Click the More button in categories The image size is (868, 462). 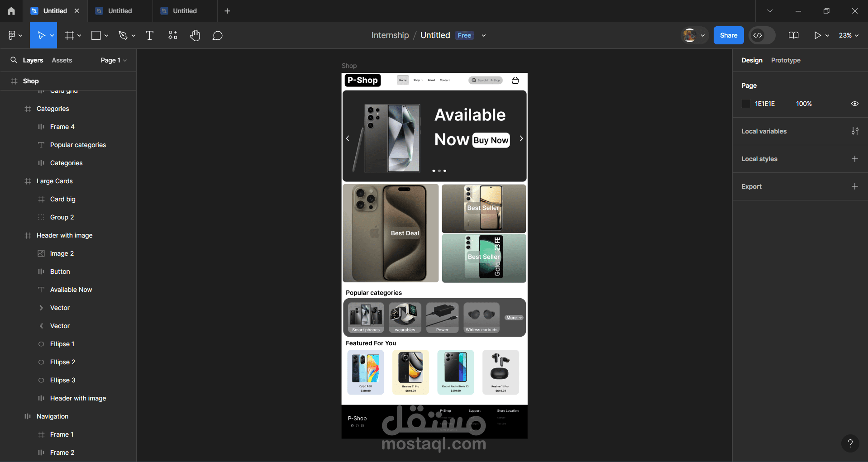pos(514,318)
